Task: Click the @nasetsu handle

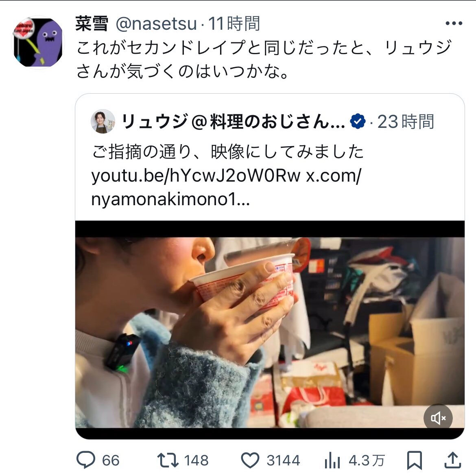Action: coord(156,24)
